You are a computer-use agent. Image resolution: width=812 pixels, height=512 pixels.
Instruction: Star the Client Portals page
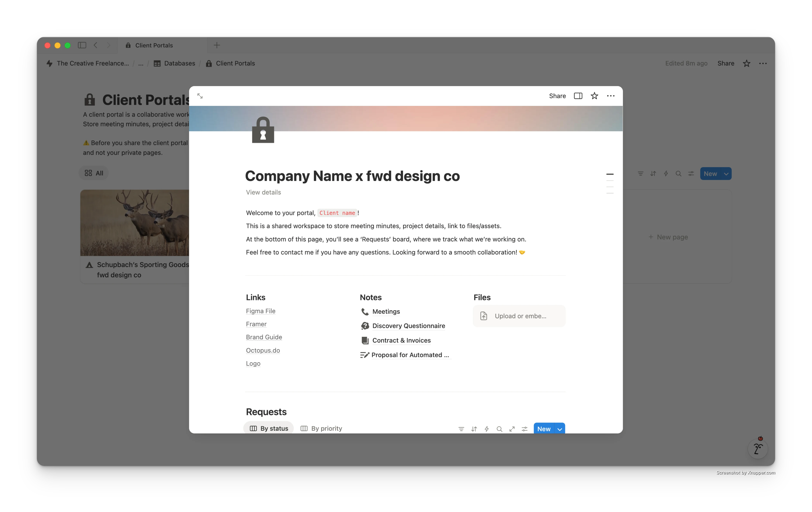(747, 63)
